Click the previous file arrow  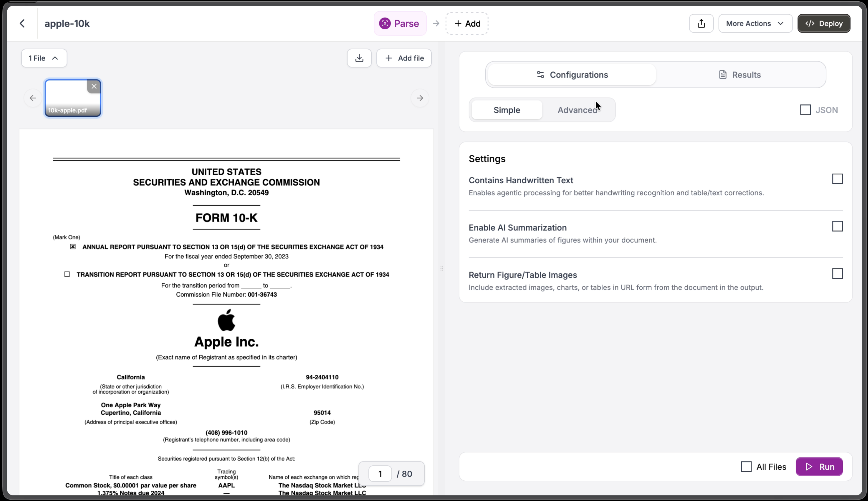[32, 98]
